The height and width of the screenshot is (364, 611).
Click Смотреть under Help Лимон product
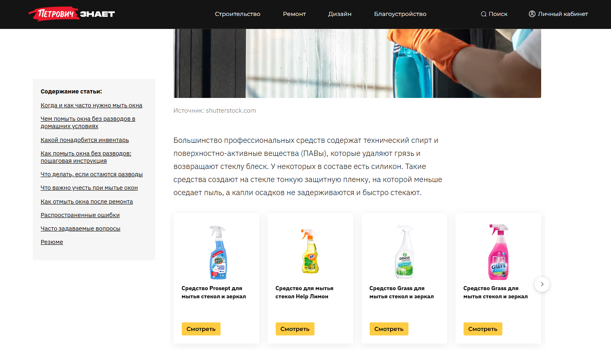click(295, 329)
